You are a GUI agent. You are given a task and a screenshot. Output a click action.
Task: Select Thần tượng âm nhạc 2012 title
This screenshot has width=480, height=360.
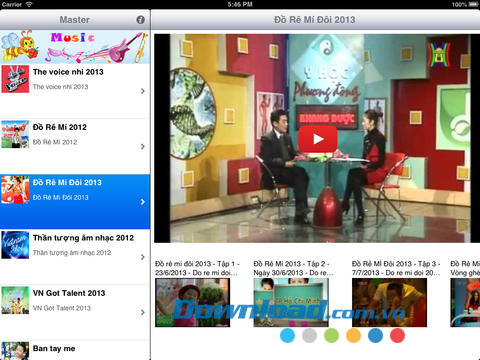coord(83,238)
